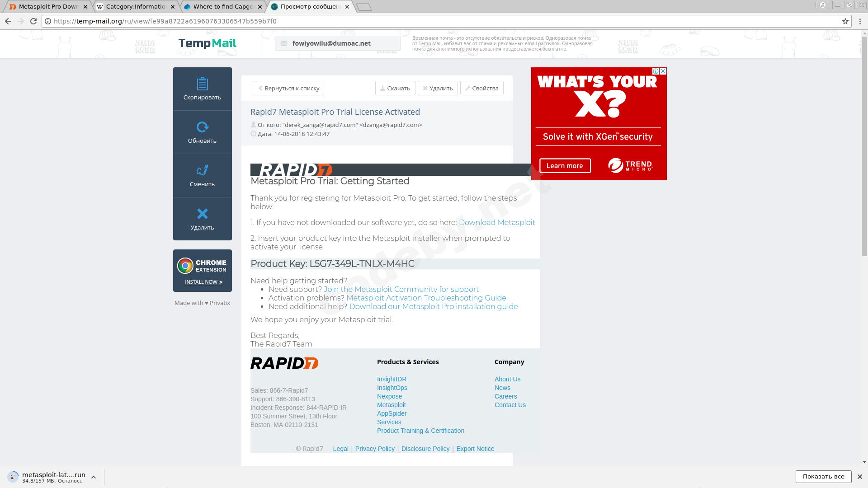
Task: Open Metasploit Activation Troubleshooting Guide link
Action: tap(426, 298)
